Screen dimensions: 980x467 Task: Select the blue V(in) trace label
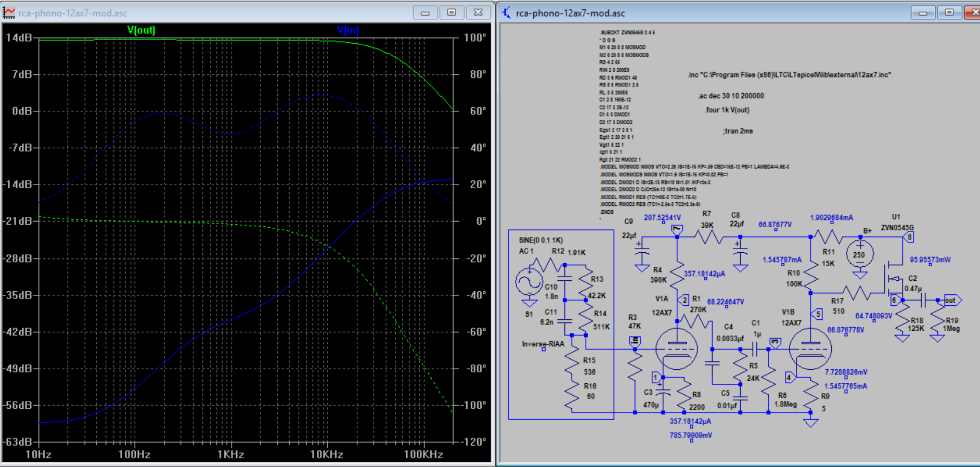pos(348,30)
